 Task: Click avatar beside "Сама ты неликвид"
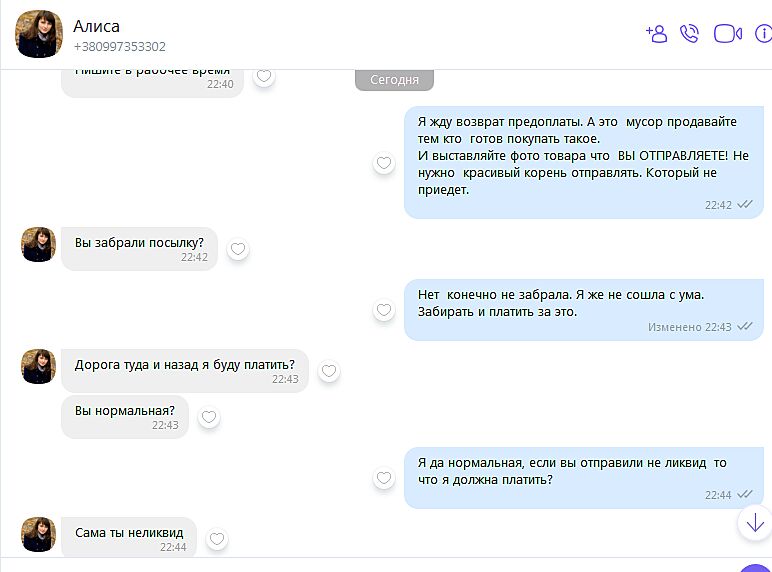point(38,534)
